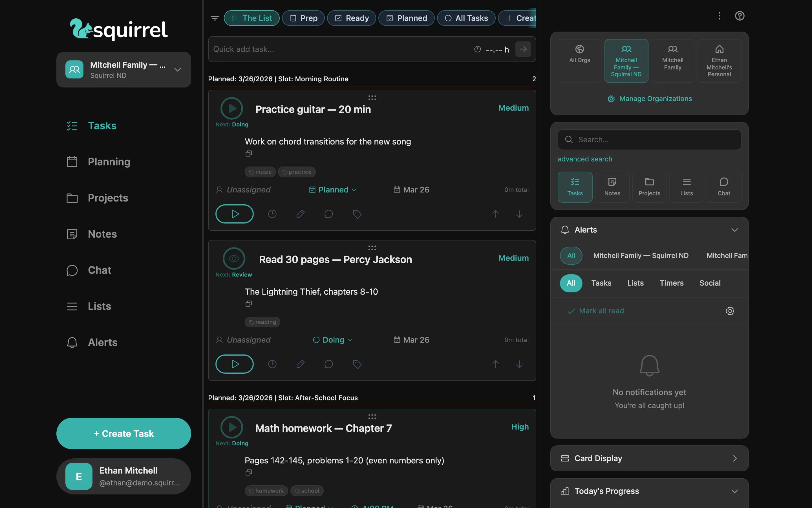Collapse Today's Progress panel
The height and width of the screenshot is (508, 812).
(x=734, y=491)
